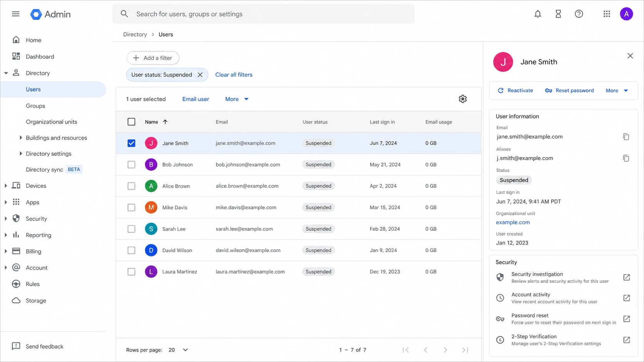Open Password reset external link icon

point(627,319)
